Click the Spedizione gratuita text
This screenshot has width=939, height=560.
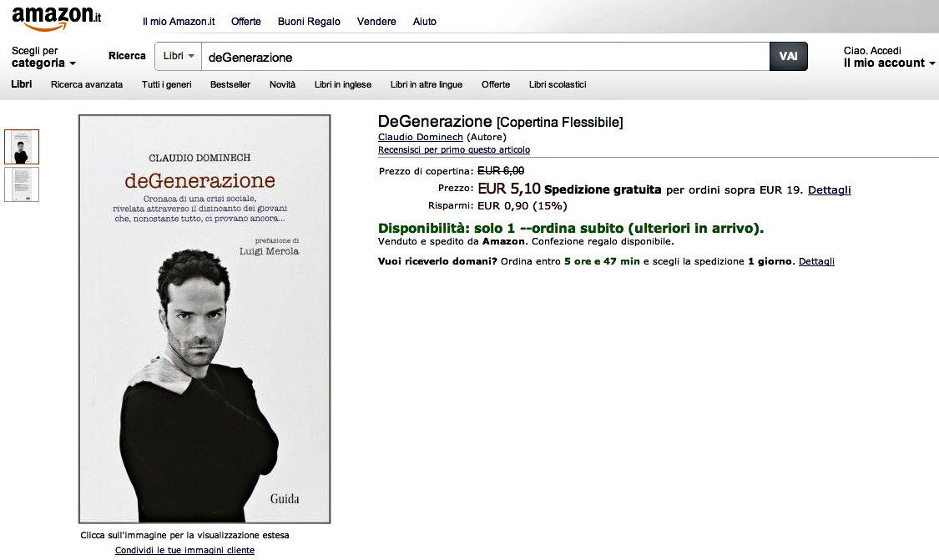coord(603,189)
